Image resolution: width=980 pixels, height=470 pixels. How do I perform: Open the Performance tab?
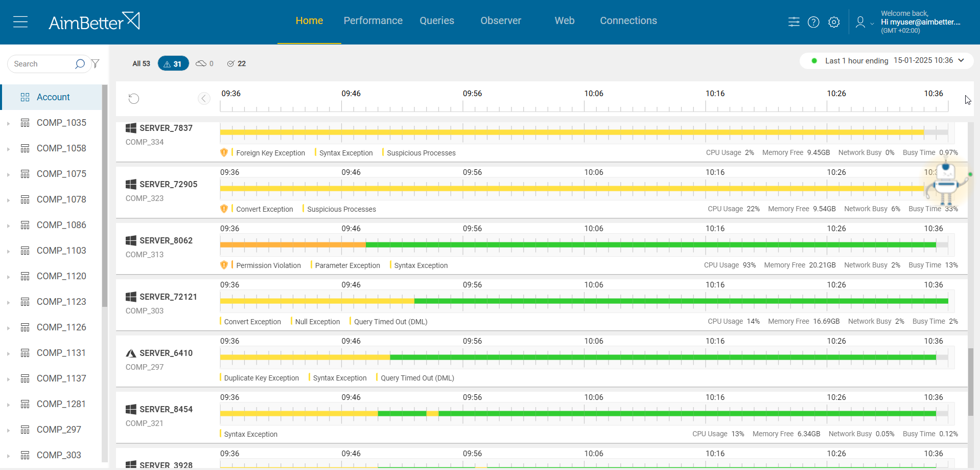click(373, 20)
